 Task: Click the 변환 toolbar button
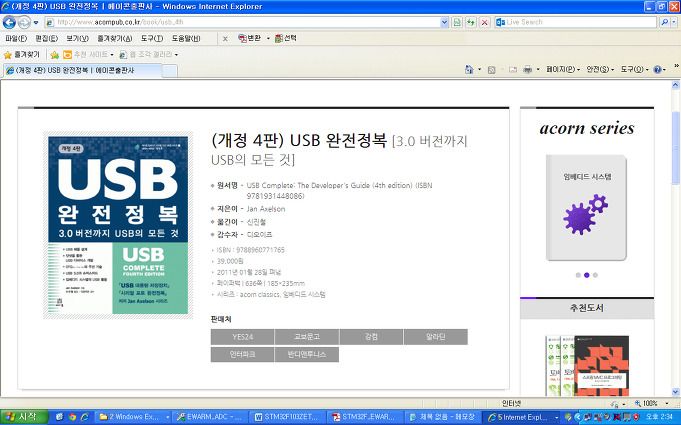click(250, 38)
